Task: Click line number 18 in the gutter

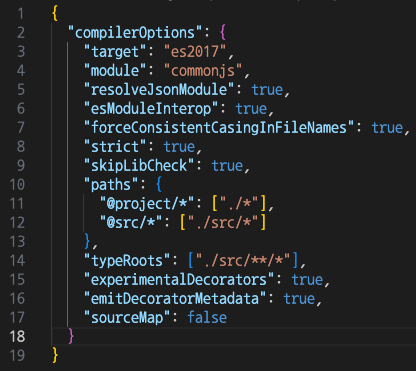Action: click(17, 336)
